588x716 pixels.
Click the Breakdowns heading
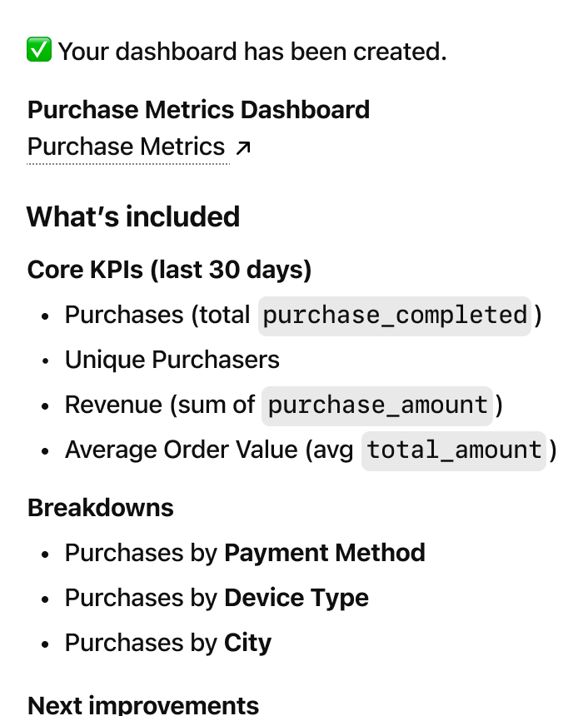101,508
